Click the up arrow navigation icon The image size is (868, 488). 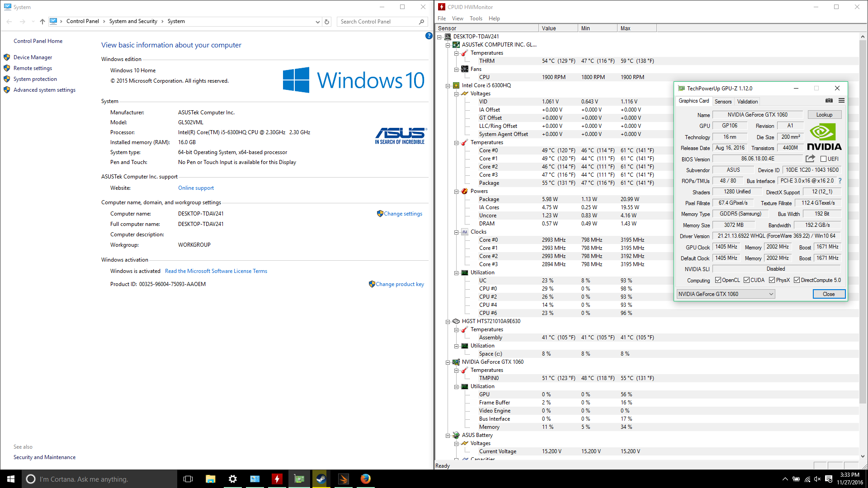[x=42, y=21]
